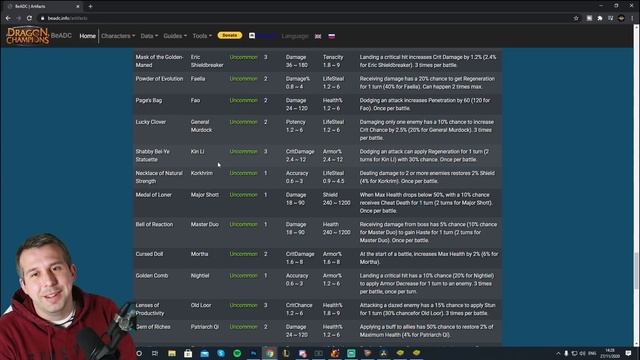This screenshot has height=360, width=640.
Task: Click character name 'Master Duo'
Action: [204, 224]
